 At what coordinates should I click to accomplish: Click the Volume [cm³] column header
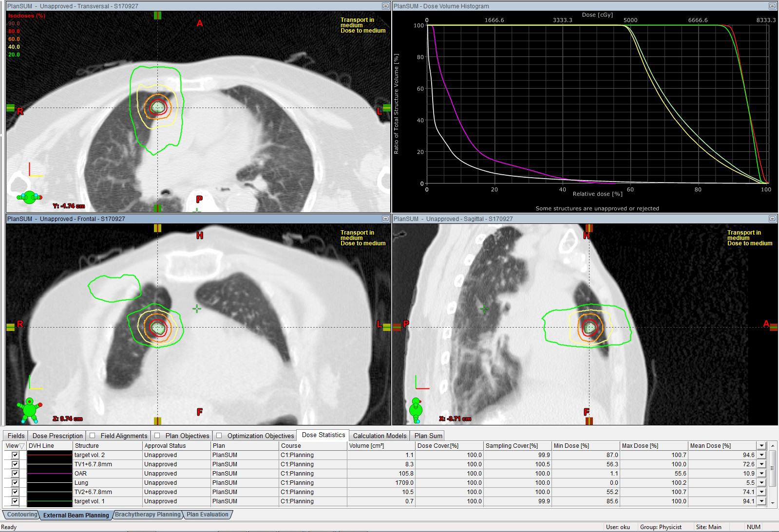[381, 446]
